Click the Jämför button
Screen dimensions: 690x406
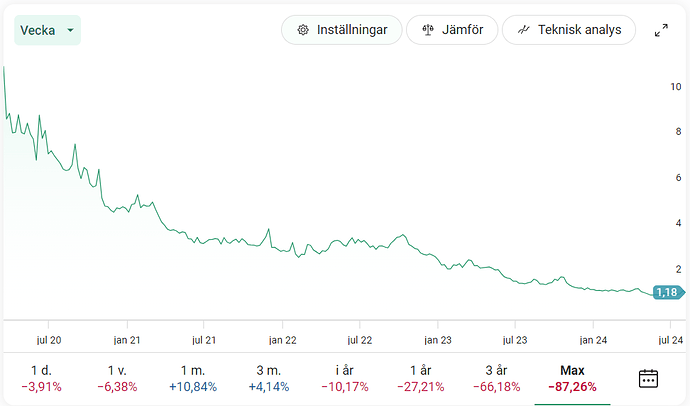(x=452, y=30)
